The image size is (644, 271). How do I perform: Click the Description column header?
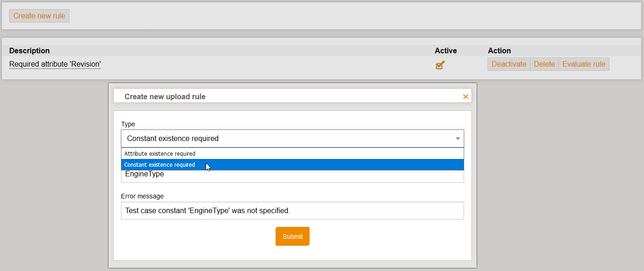click(29, 51)
